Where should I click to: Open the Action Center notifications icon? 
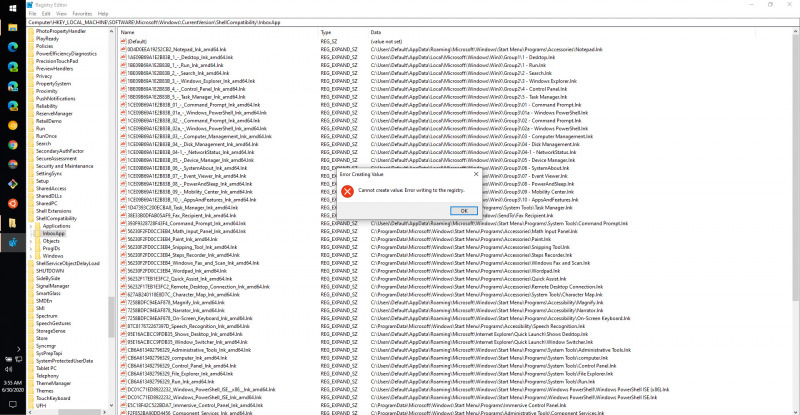click(x=13, y=404)
